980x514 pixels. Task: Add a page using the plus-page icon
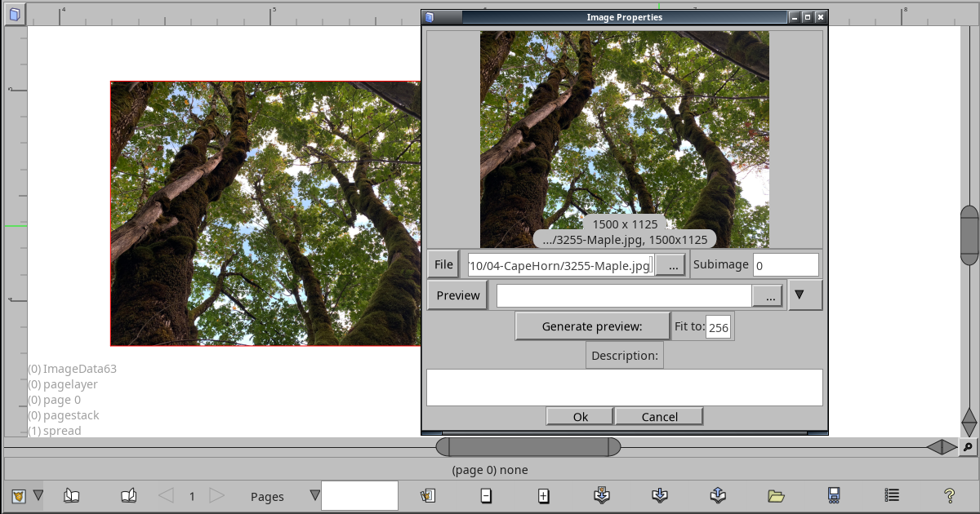(x=543, y=495)
